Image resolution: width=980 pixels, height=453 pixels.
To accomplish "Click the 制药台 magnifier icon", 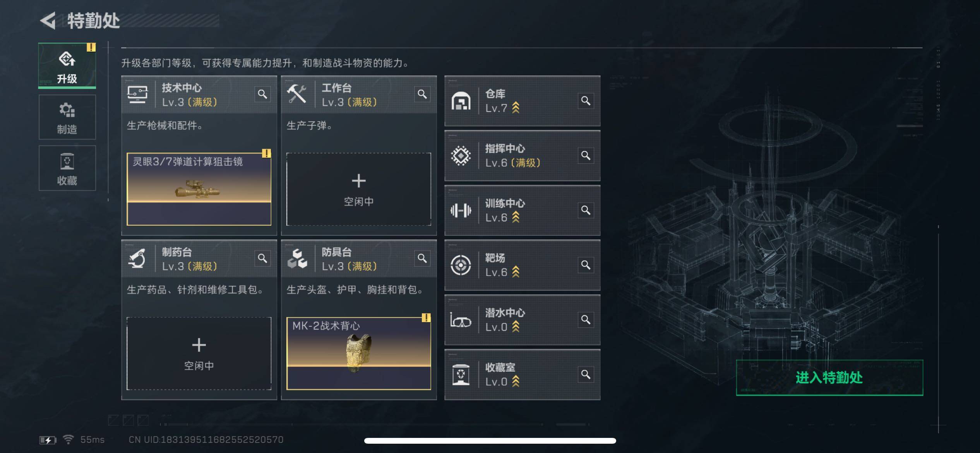I will coord(262,258).
